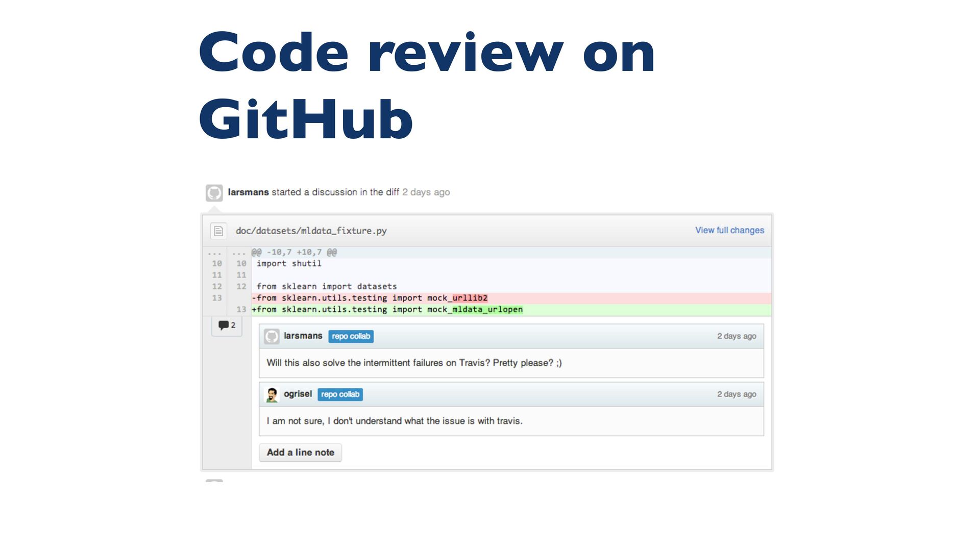This screenshot has width=980, height=551.
Task: Click ogrisel profile avatar
Action: [x=272, y=394]
